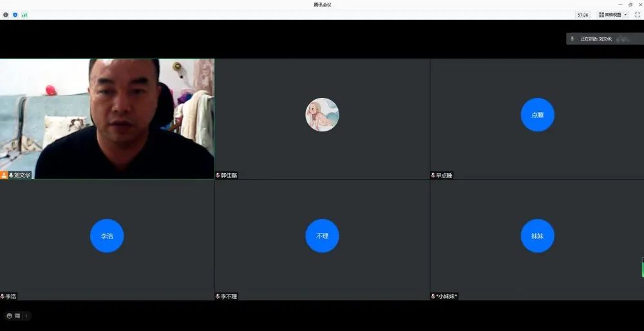This screenshot has height=331, width=644.
Task: Open the meeting info icon
Action: [6, 14]
